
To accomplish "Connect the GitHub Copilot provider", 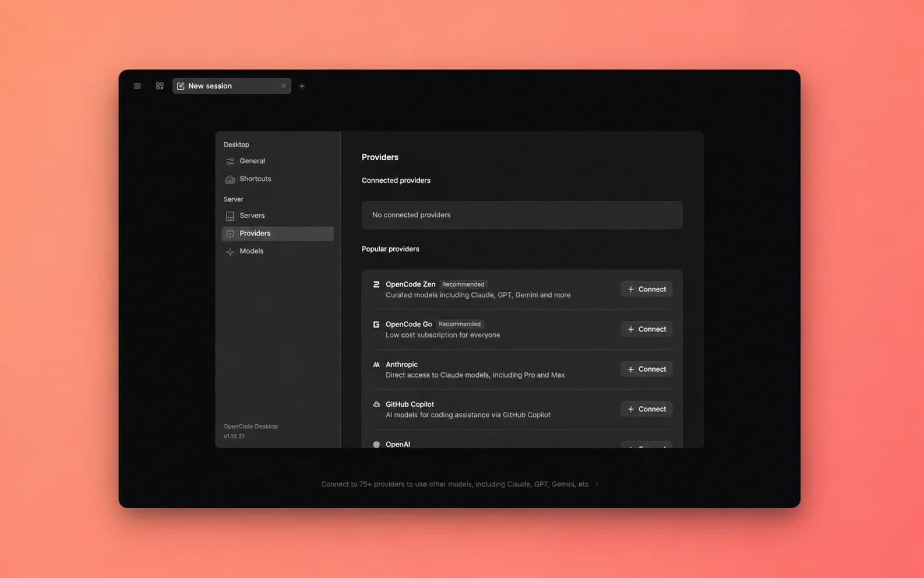I will tap(646, 409).
